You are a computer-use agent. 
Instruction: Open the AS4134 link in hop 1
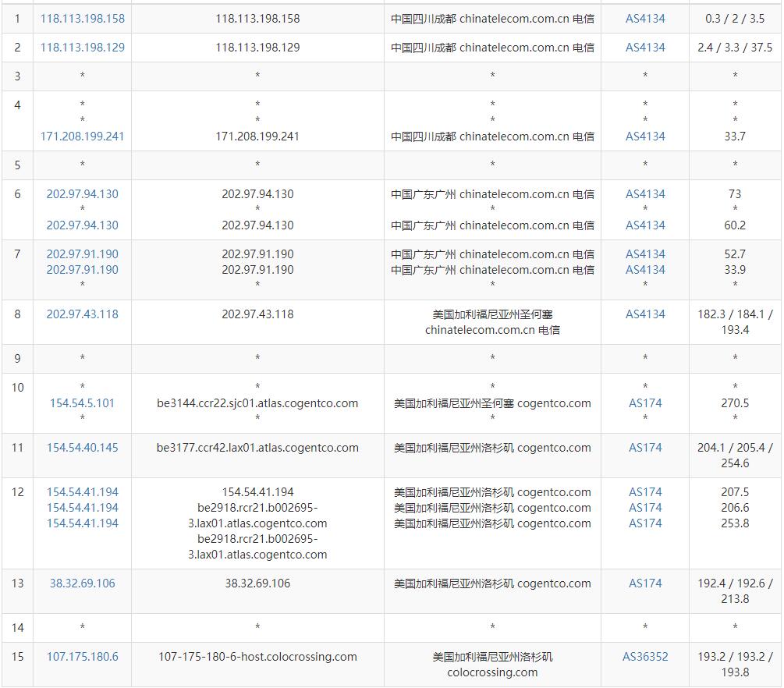click(x=645, y=19)
